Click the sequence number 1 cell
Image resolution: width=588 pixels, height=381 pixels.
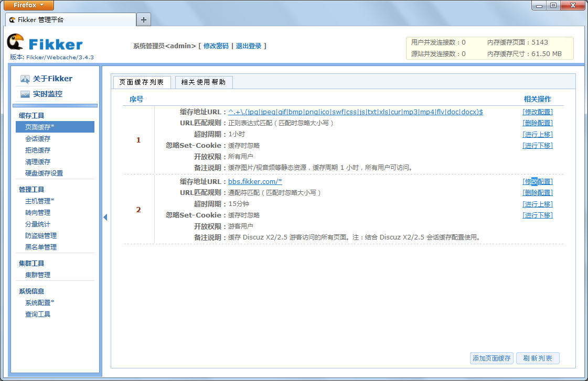pyautogui.click(x=138, y=140)
